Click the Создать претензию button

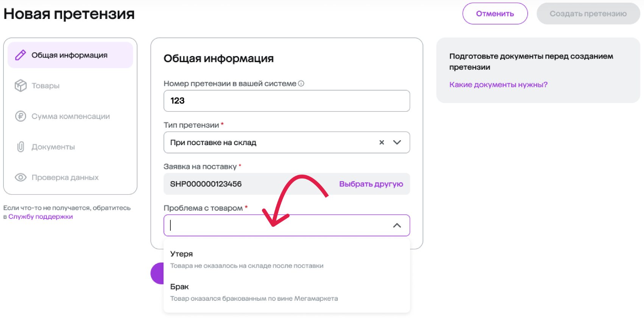point(588,14)
